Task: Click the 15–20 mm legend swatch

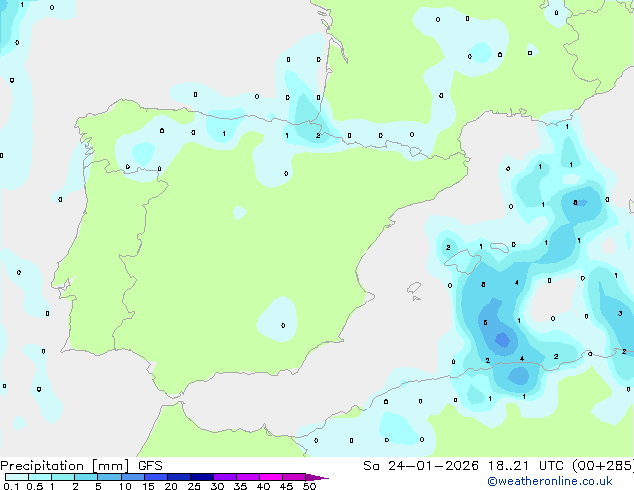Action: [x=156, y=477]
